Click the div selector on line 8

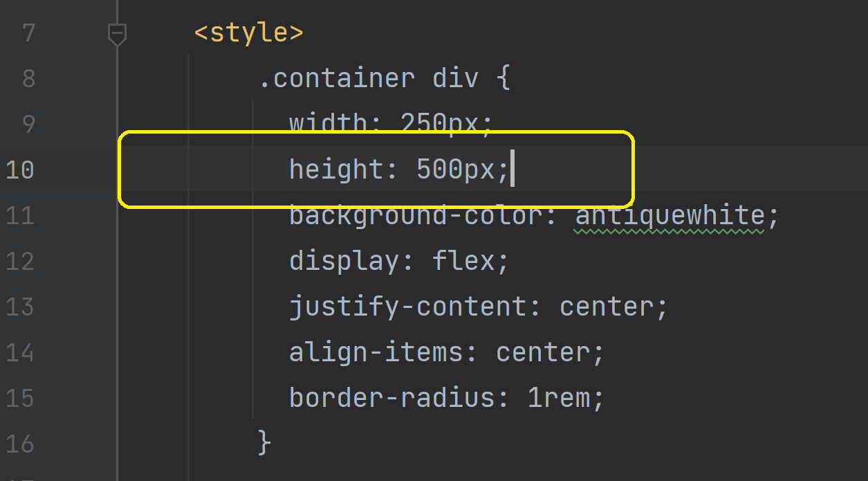[455, 78]
